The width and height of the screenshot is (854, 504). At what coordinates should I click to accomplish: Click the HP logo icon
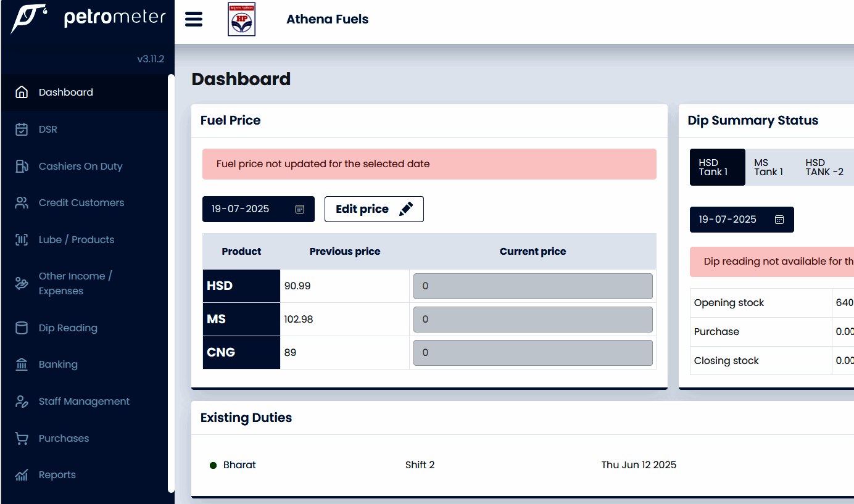tap(241, 20)
